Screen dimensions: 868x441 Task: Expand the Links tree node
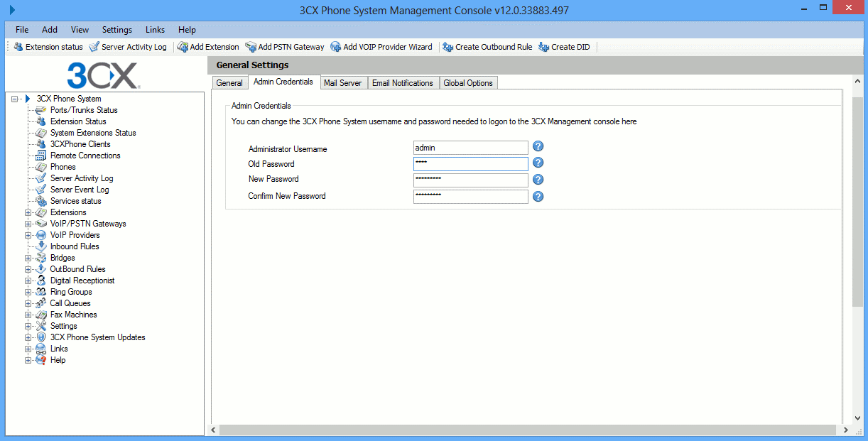(28, 349)
